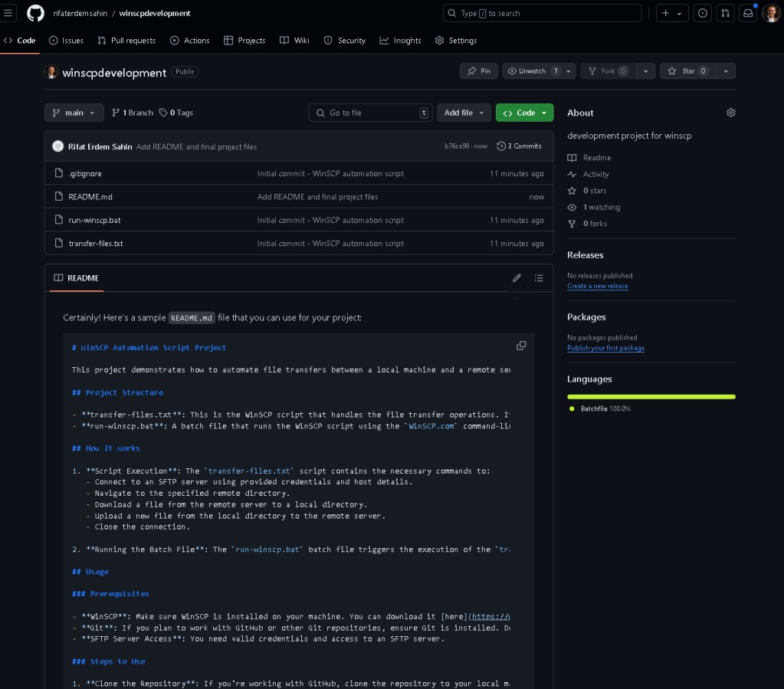This screenshot has height=689, width=784.
Task: Open the commit message next to README.md
Action: coord(317,197)
